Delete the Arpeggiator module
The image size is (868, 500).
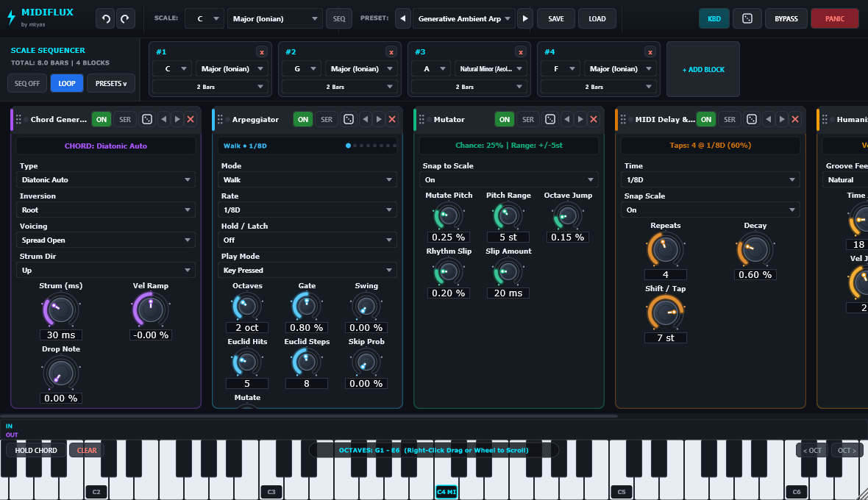392,119
